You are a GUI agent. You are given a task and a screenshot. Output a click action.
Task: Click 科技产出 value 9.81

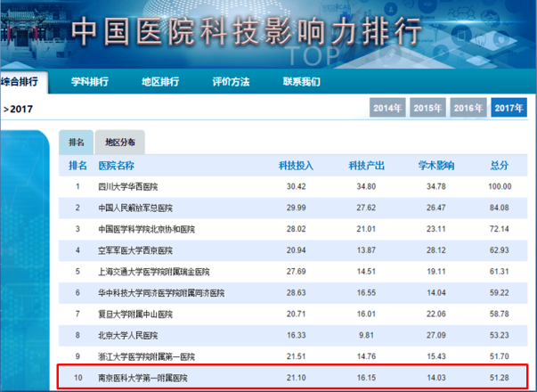tap(366, 336)
